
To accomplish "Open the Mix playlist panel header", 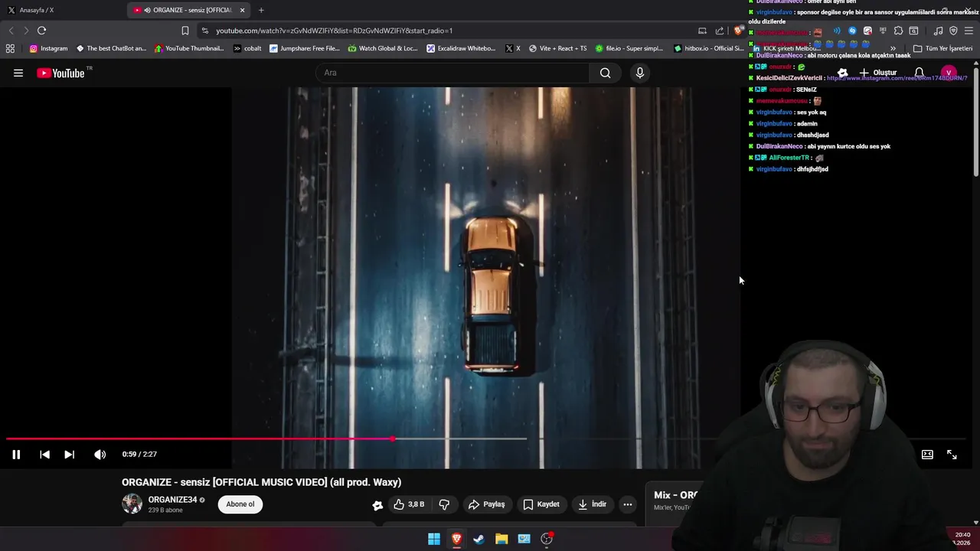I will (x=675, y=495).
